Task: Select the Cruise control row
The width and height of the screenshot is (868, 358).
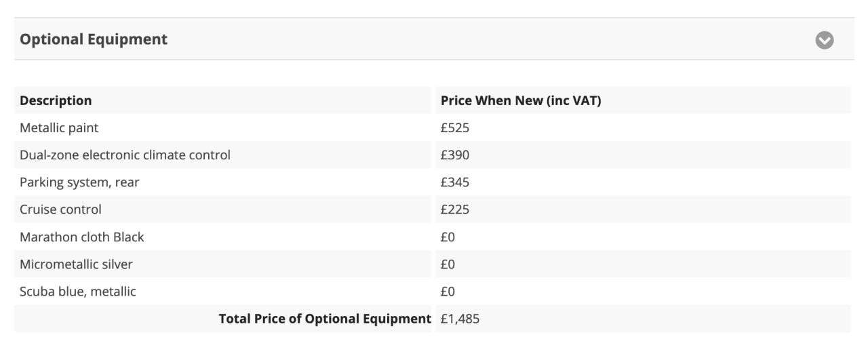Action: point(432,210)
